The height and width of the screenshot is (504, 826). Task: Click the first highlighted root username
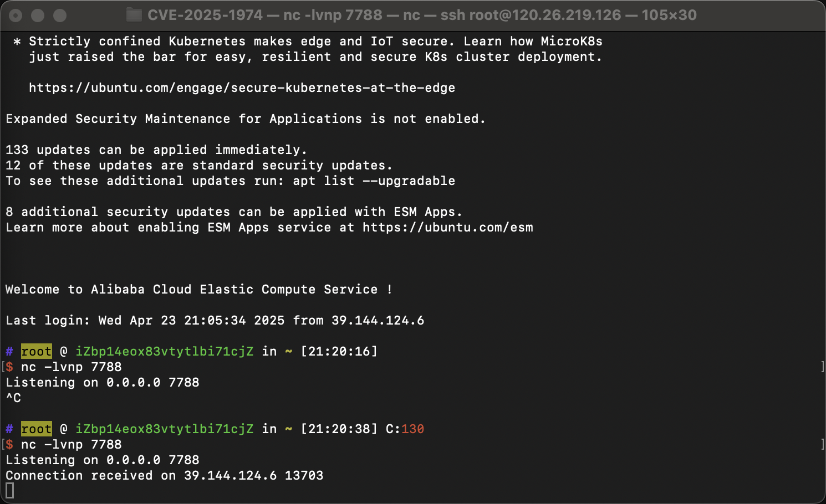coord(37,351)
